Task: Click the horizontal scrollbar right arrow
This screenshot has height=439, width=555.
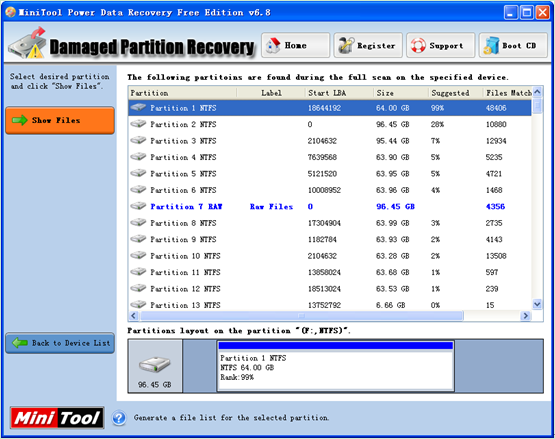Action: (x=526, y=315)
